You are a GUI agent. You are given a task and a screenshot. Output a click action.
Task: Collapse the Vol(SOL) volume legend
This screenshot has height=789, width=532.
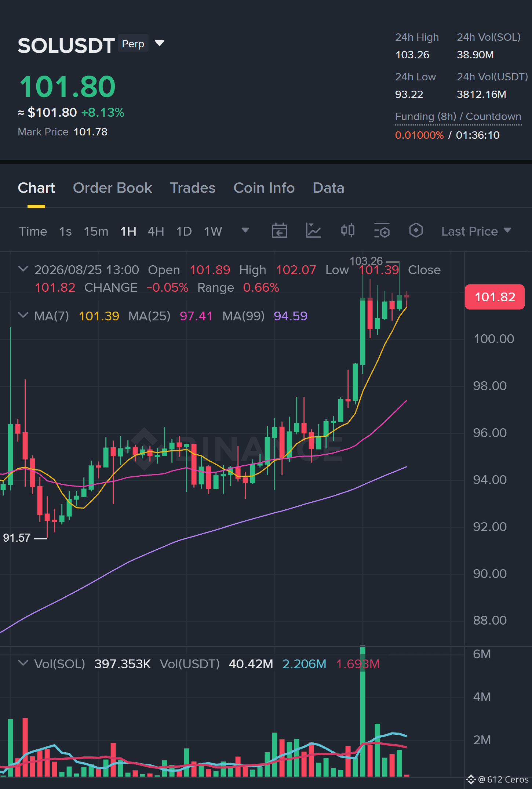click(23, 663)
